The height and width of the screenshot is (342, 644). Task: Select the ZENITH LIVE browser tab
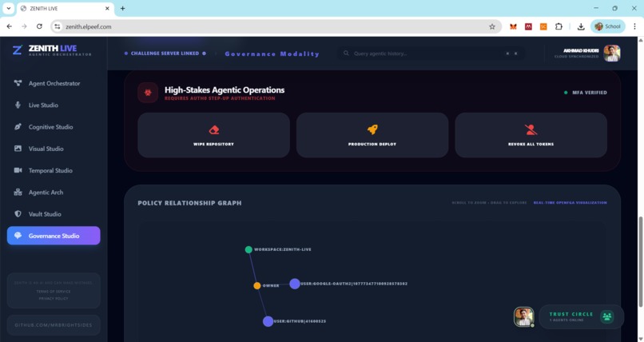pos(66,9)
